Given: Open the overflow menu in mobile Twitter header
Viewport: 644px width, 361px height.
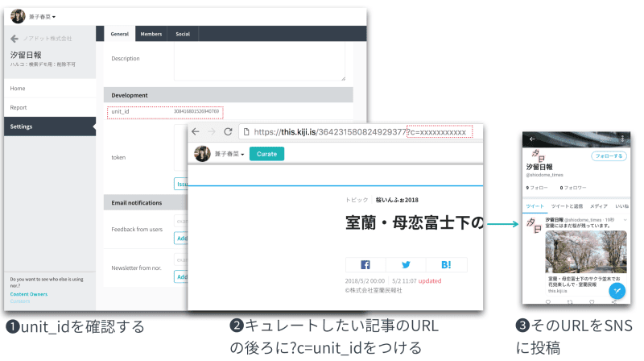Looking at the screenshot, I should pyautogui.click(x=622, y=139).
